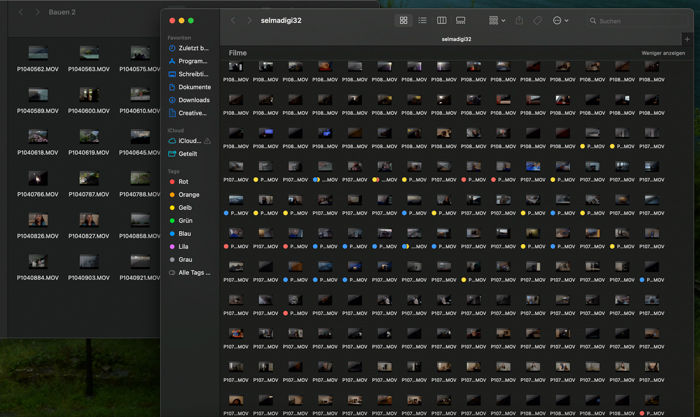Click 'Weniger anzeigen' to collapse Filme

pos(663,53)
